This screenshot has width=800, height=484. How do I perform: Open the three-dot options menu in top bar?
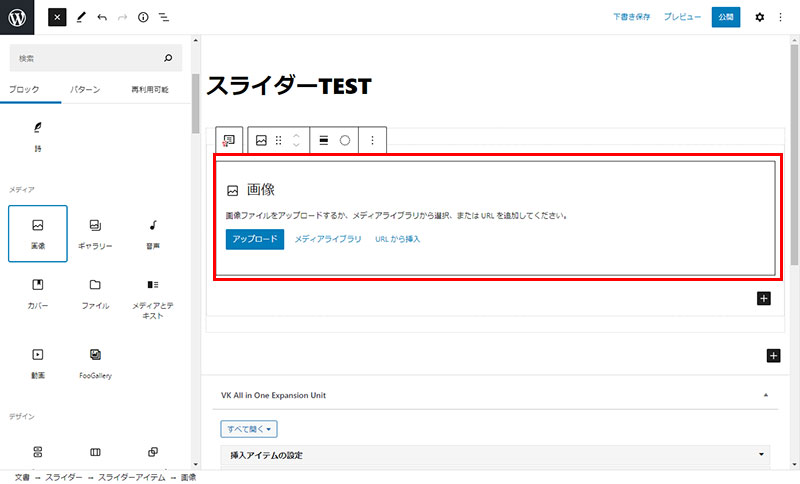pyautogui.click(x=782, y=18)
